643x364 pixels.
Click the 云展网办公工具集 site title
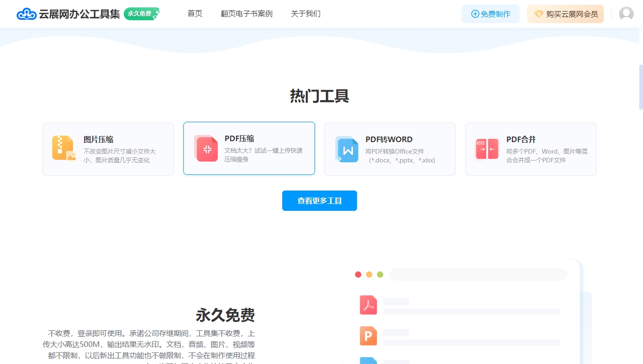(79, 14)
